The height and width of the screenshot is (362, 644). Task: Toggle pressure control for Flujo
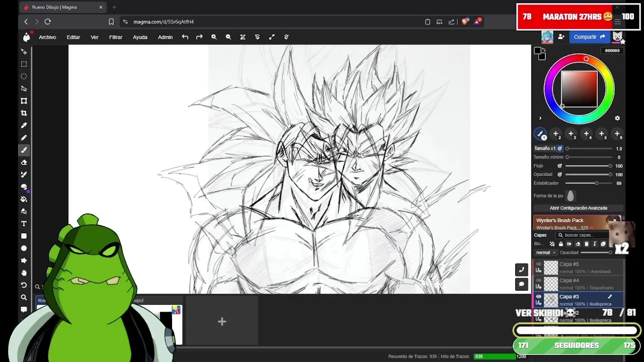pyautogui.click(x=559, y=166)
